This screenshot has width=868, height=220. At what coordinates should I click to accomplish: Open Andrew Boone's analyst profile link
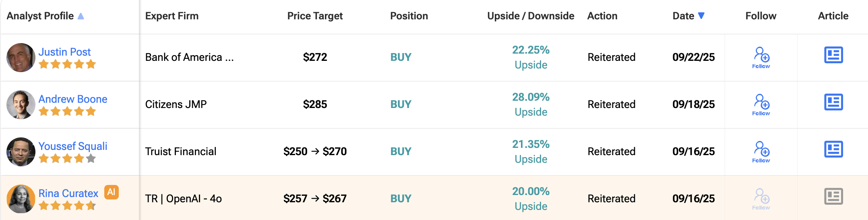(73, 99)
